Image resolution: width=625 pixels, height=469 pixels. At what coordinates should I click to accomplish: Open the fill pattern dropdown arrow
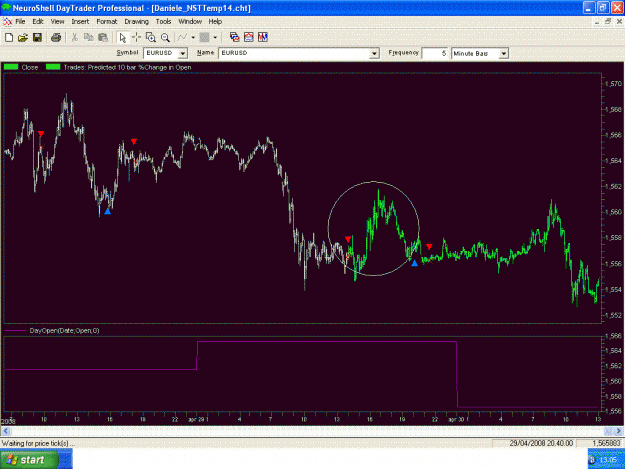tap(215, 37)
